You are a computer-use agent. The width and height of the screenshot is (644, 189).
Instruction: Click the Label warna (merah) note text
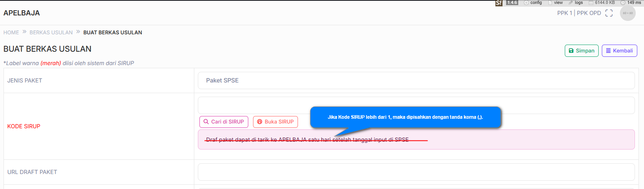(69, 63)
